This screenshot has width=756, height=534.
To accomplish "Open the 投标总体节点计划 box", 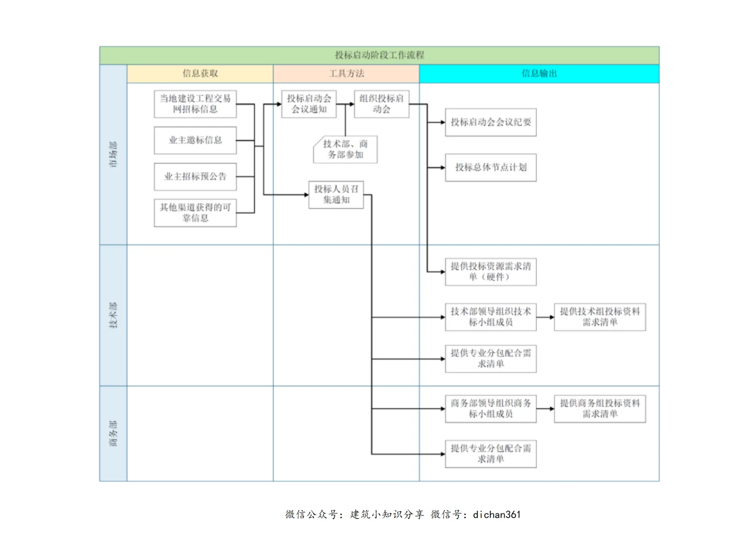I will 490,167.
